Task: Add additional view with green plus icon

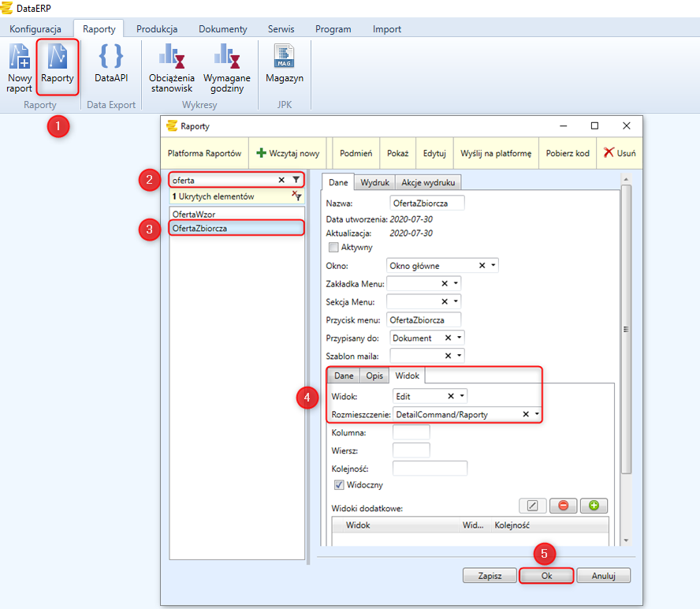Action: click(x=594, y=506)
